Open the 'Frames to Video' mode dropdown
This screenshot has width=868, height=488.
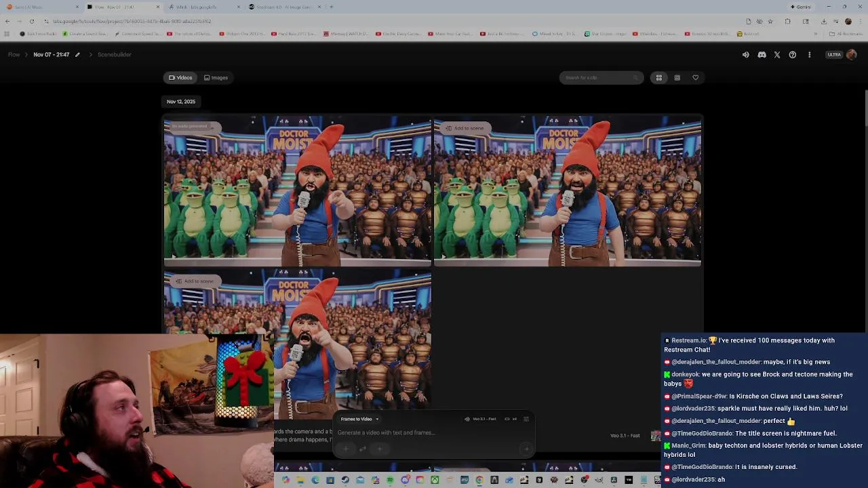(x=359, y=420)
